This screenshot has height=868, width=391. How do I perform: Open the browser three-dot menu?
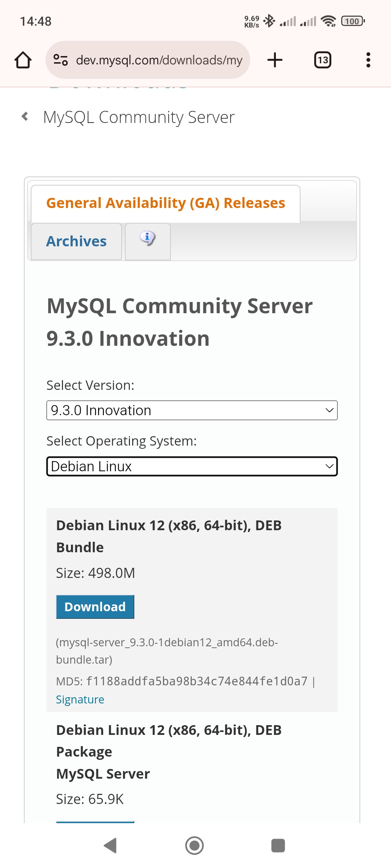pos(368,60)
